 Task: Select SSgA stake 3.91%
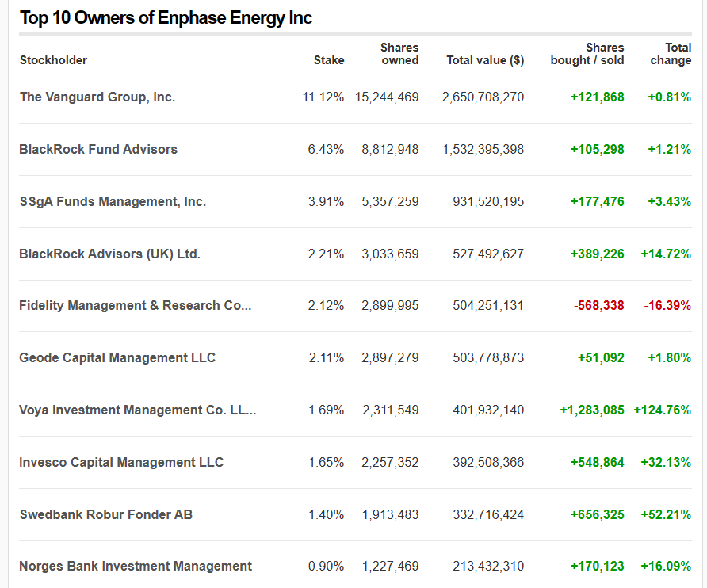326,201
